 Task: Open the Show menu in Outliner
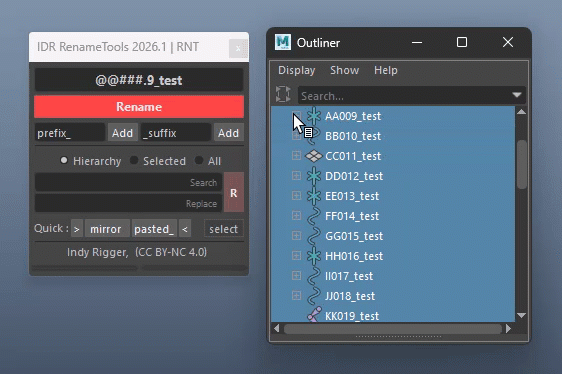[x=344, y=70]
